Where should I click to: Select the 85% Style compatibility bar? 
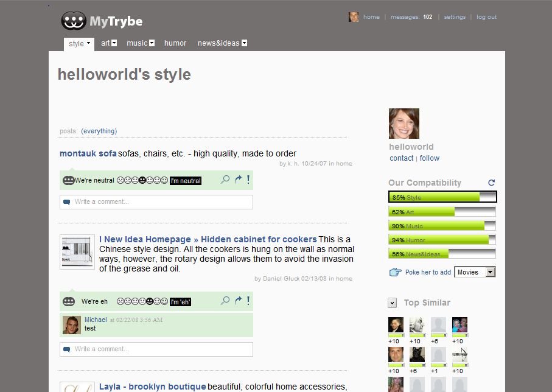tap(442, 197)
